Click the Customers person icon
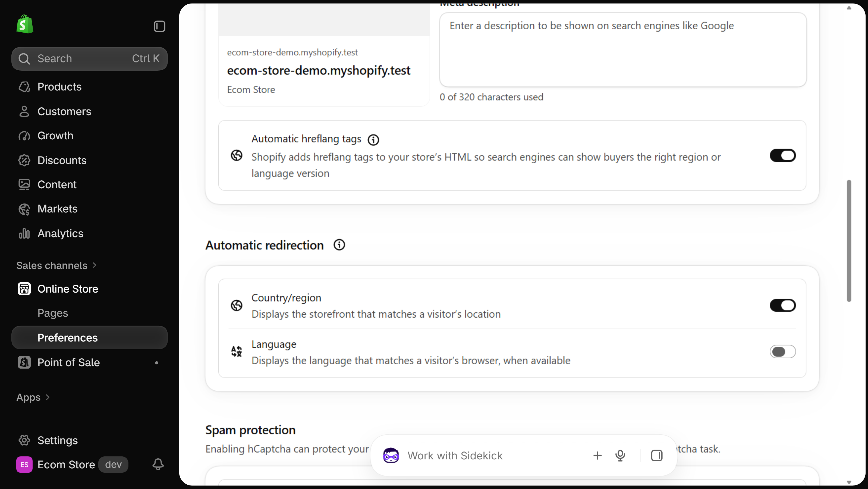 pos(24,111)
